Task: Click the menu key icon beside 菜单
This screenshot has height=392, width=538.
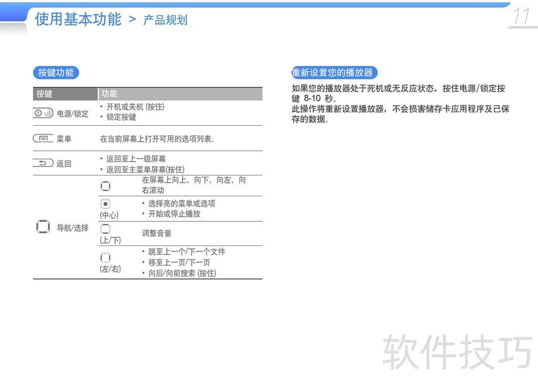Action: tap(43, 139)
